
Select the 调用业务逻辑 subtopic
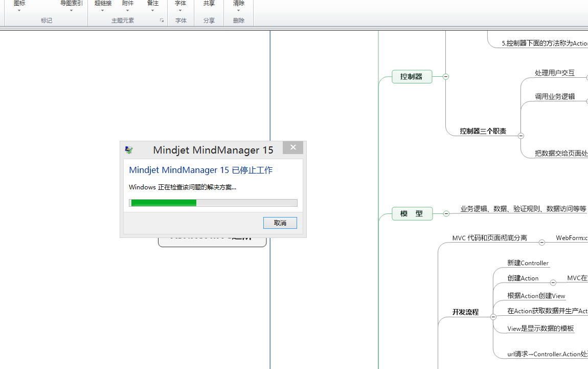555,97
